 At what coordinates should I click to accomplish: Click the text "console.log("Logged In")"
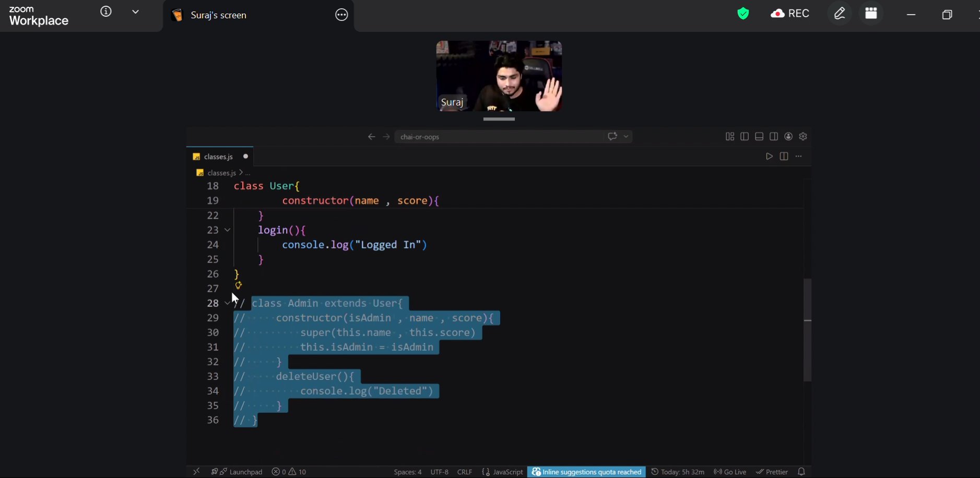[x=355, y=245]
